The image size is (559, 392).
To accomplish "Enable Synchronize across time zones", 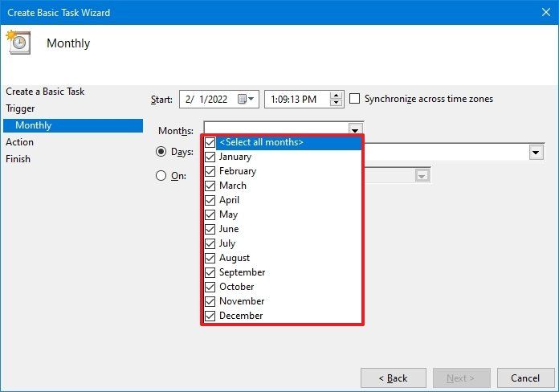I will [x=354, y=99].
